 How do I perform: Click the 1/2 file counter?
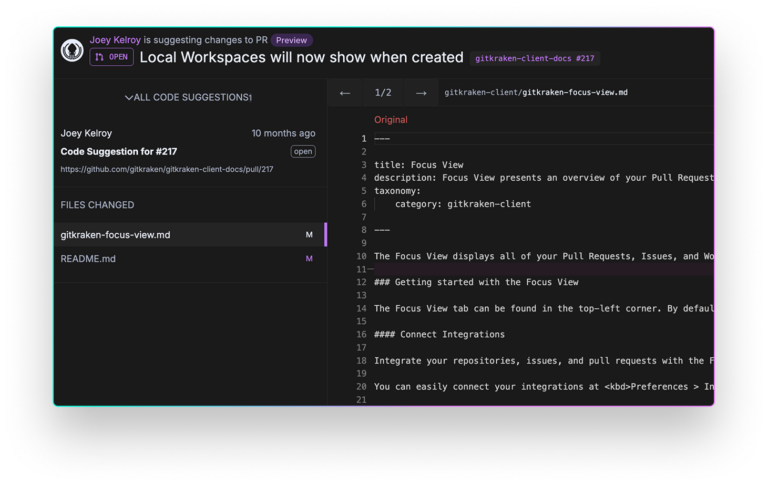click(383, 93)
